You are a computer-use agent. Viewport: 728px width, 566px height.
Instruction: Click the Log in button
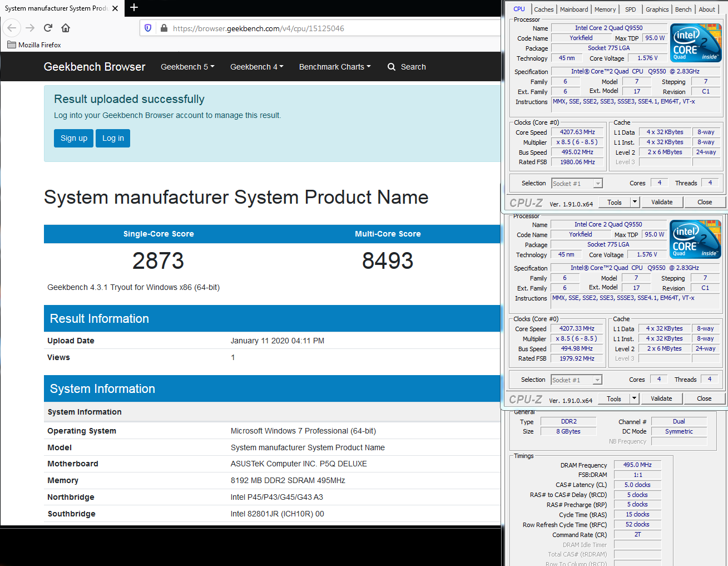(113, 138)
